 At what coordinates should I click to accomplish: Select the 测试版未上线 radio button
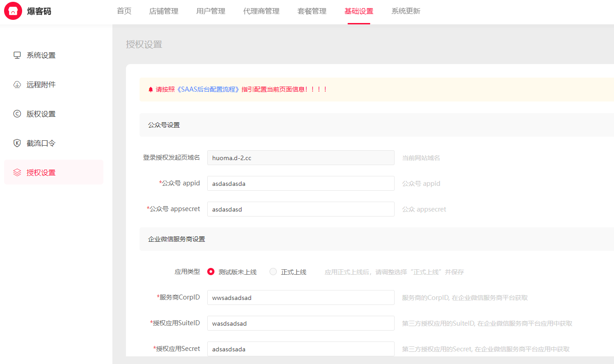(211, 272)
